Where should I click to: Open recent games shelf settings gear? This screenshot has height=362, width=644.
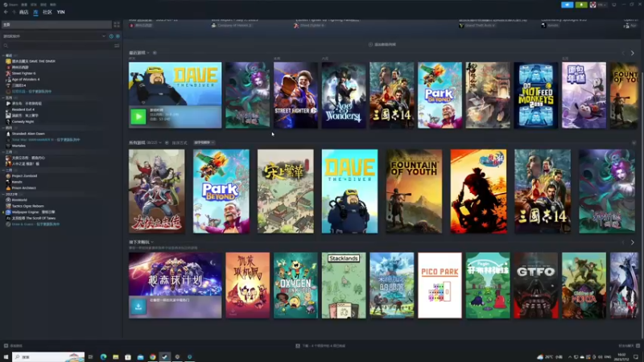click(x=155, y=53)
